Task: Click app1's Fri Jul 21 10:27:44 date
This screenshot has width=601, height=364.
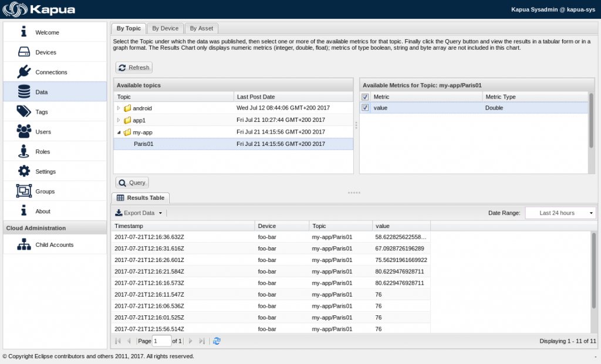Action: point(281,120)
